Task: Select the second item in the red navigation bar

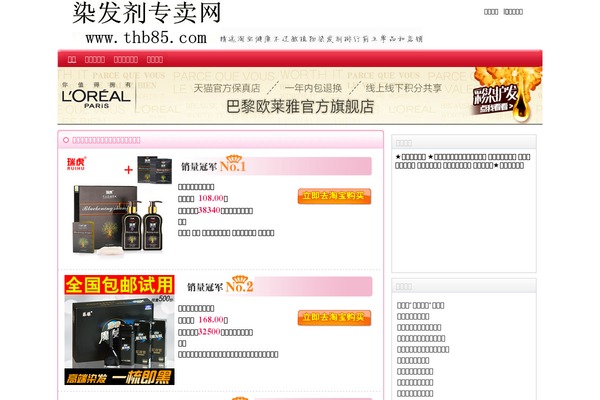Action: pyautogui.click(x=95, y=59)
